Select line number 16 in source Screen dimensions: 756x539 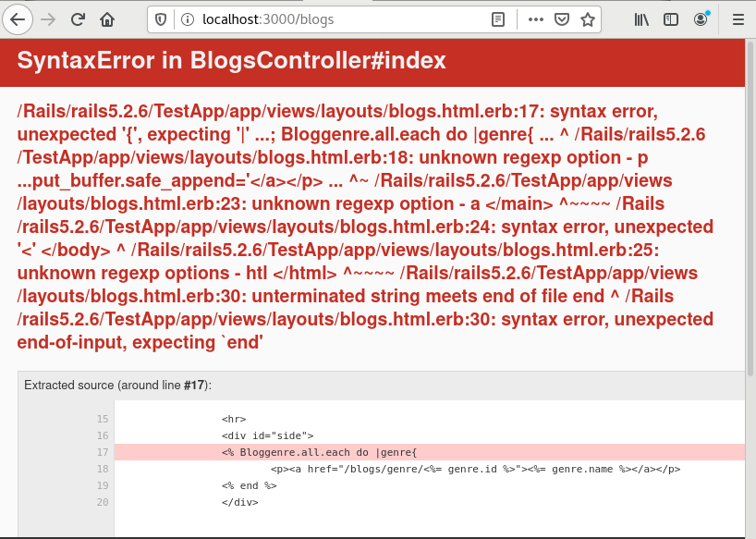coord(103,435)
